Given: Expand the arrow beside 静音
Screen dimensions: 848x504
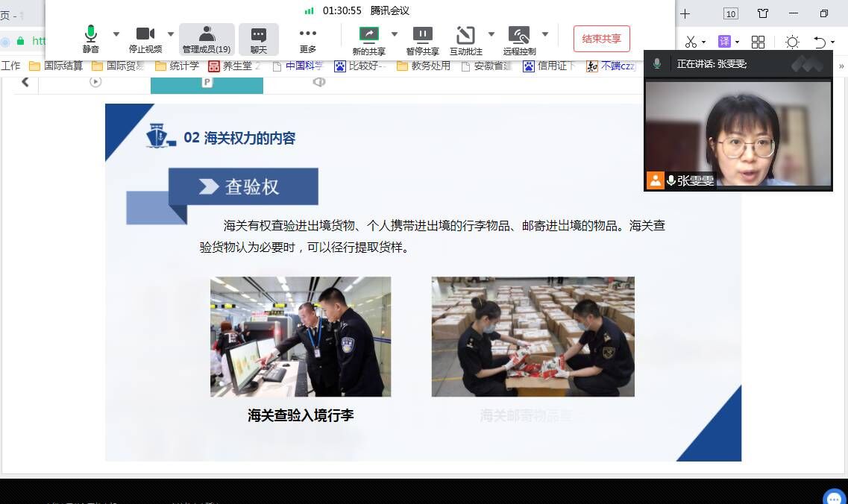Looking at the screenshot, I should coord(116,34).
